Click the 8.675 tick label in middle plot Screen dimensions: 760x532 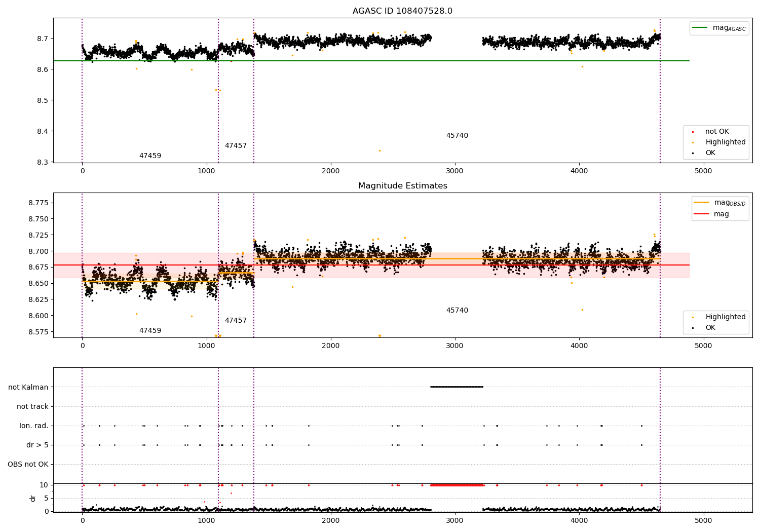click(39, 268)
